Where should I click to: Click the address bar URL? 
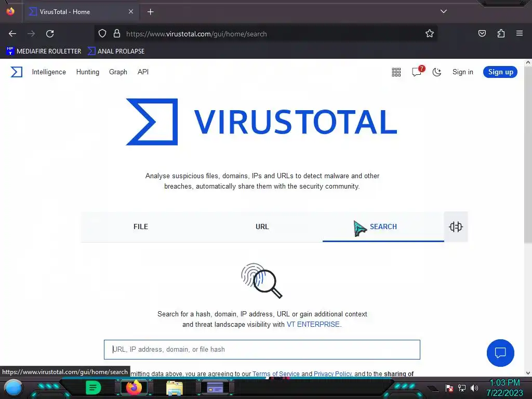coord(196,34)
